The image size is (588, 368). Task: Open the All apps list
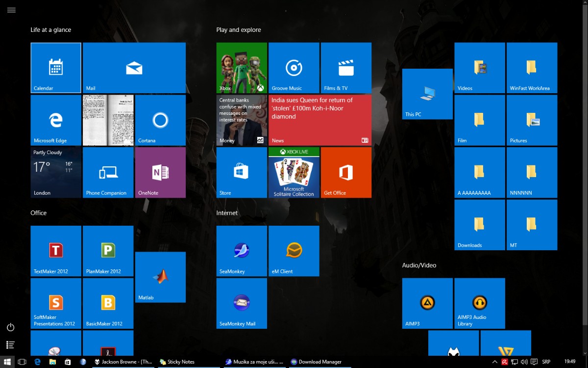pos(11,345)
